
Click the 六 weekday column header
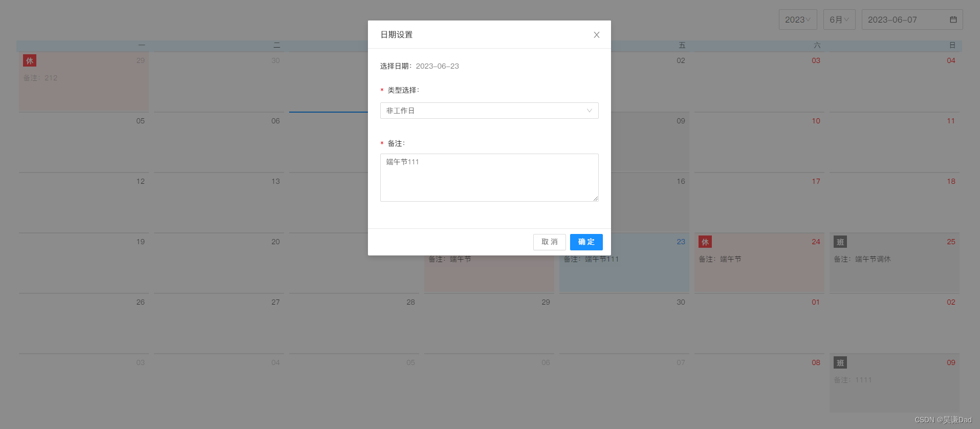coord(817,46)
